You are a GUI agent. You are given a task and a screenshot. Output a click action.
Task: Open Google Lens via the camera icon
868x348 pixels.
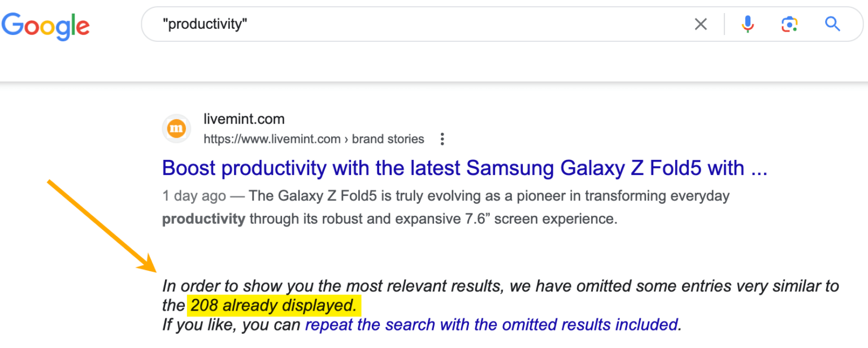789,24
